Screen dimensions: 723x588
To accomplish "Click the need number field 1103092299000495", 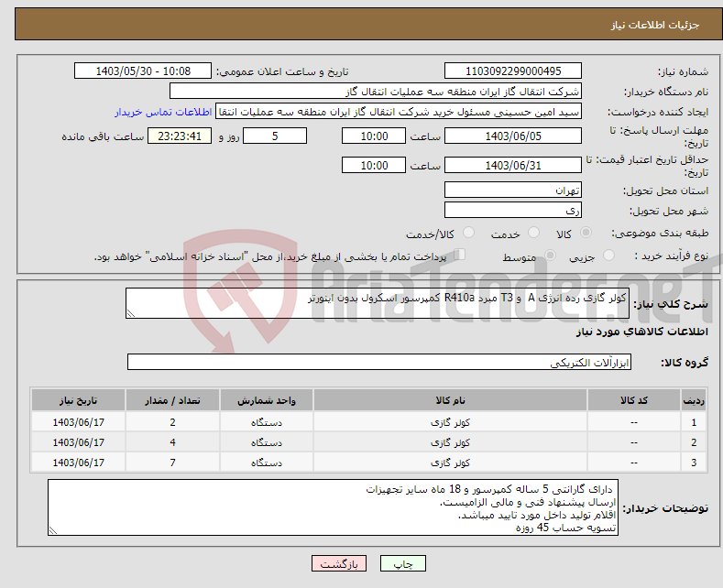I will click(x=513, y=71).
